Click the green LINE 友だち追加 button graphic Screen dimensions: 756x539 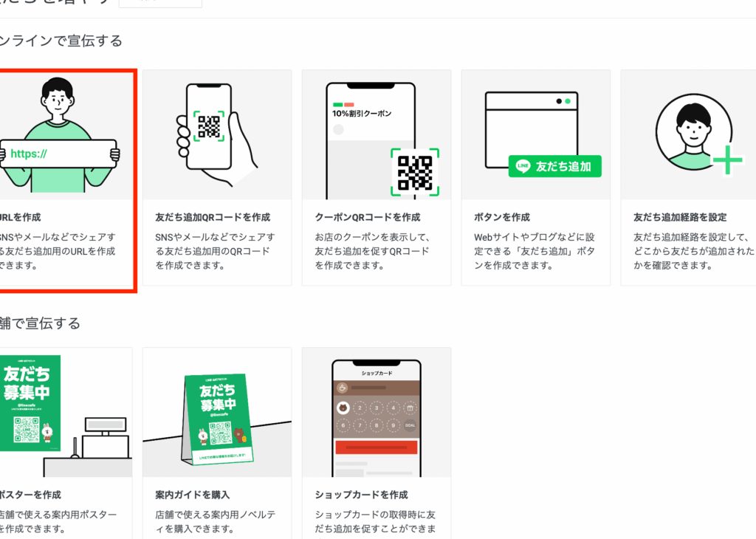[x=554, y=166]
